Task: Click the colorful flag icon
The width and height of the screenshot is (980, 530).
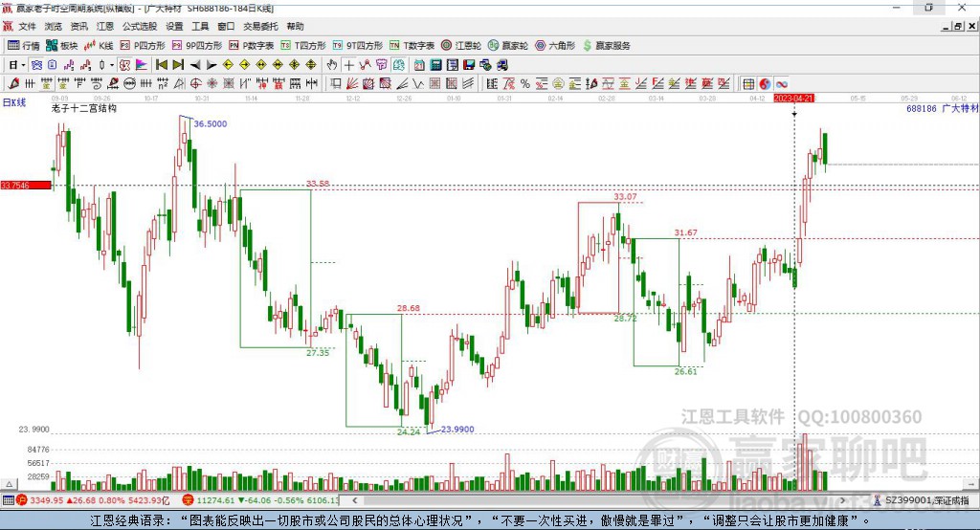Action: 142,65
